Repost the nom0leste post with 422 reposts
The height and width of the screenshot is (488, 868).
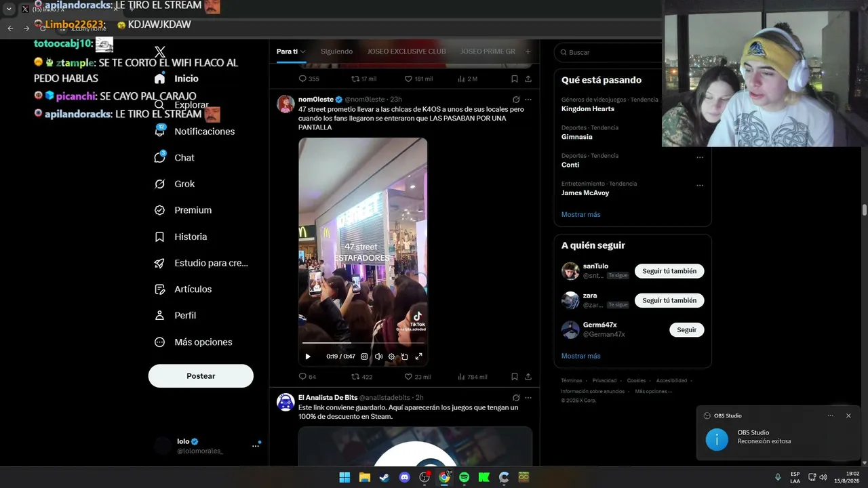click(x=361, y=377)
